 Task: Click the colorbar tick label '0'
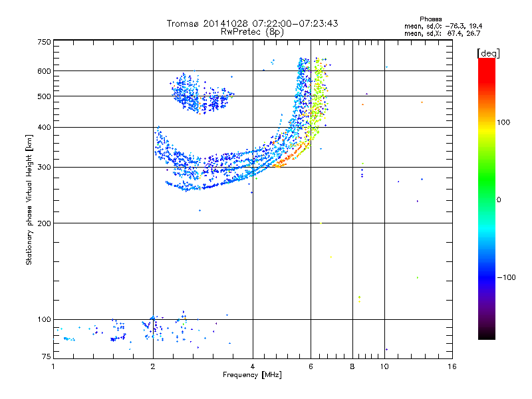(x=498, y=200)
